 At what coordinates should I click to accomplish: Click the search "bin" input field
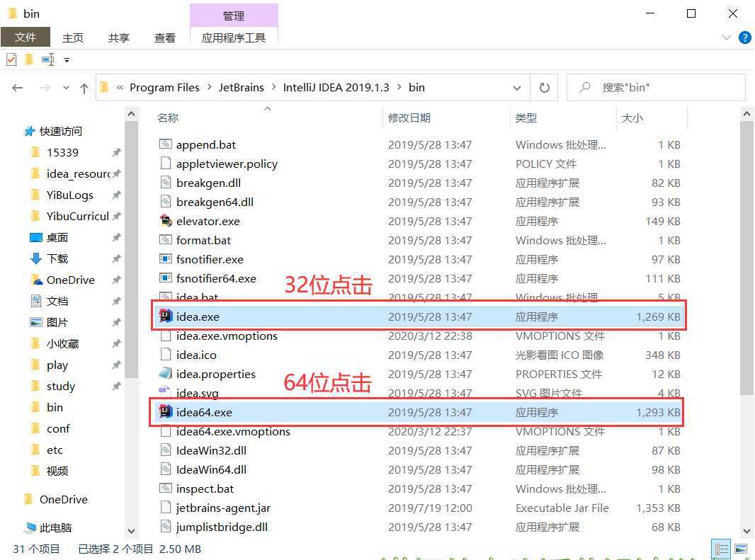[656, 88]
